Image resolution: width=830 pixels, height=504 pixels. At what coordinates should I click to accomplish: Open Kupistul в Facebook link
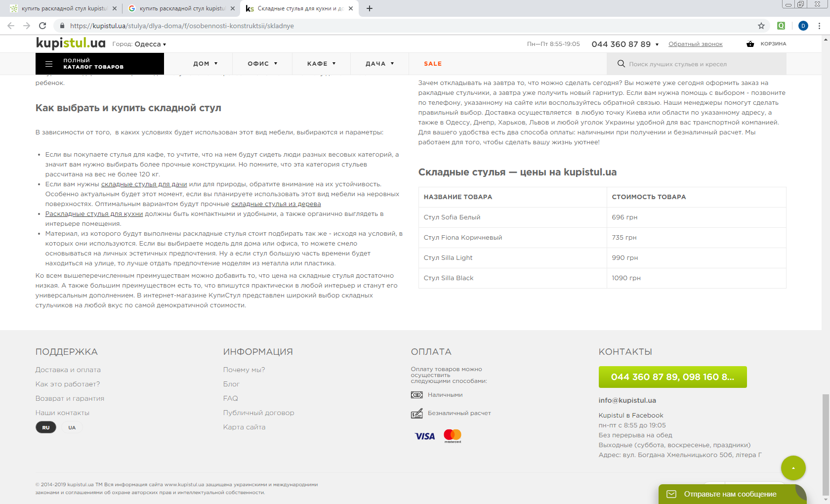(x=631, y=416)
